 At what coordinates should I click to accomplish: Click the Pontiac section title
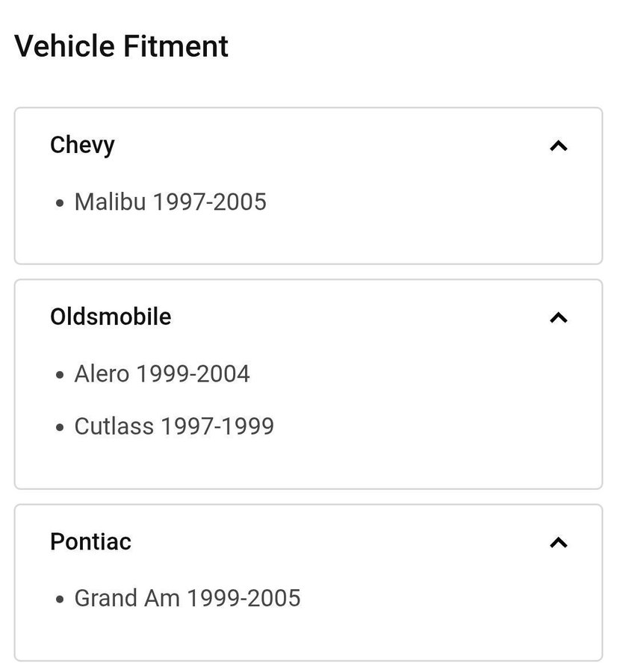click(x=90, y=541)
